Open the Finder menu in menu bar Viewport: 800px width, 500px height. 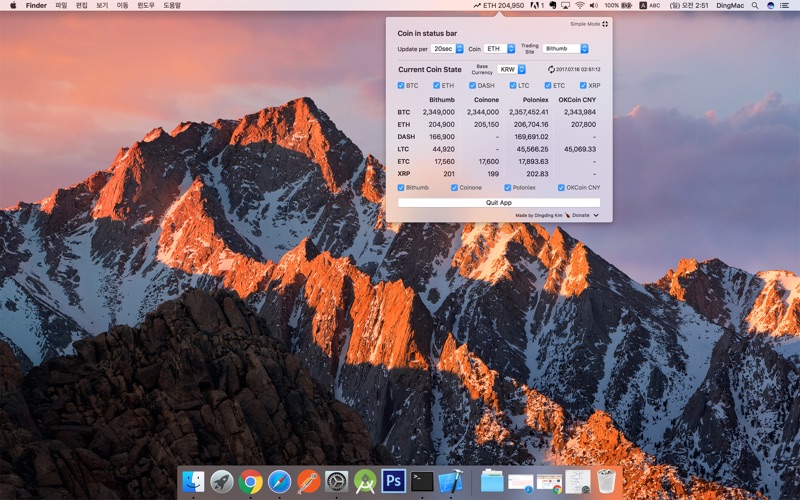pyautogui.click(x=36, y=5)
